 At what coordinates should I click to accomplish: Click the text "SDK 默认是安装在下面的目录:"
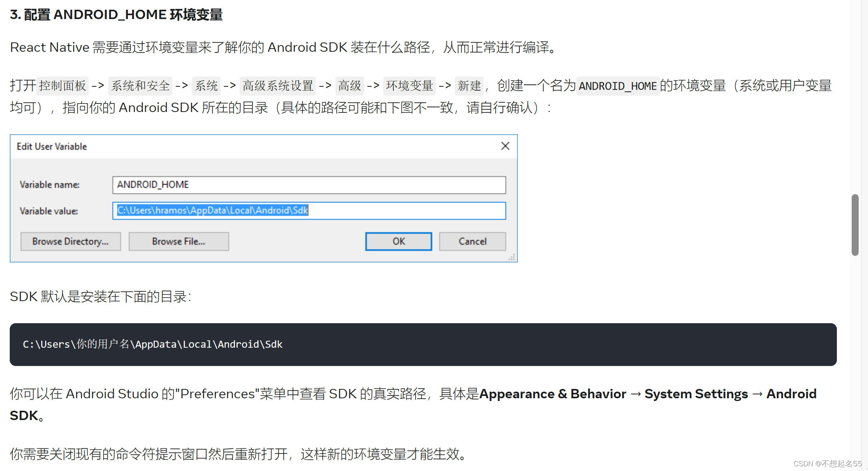pyautogui.click(x=101, y=296)
